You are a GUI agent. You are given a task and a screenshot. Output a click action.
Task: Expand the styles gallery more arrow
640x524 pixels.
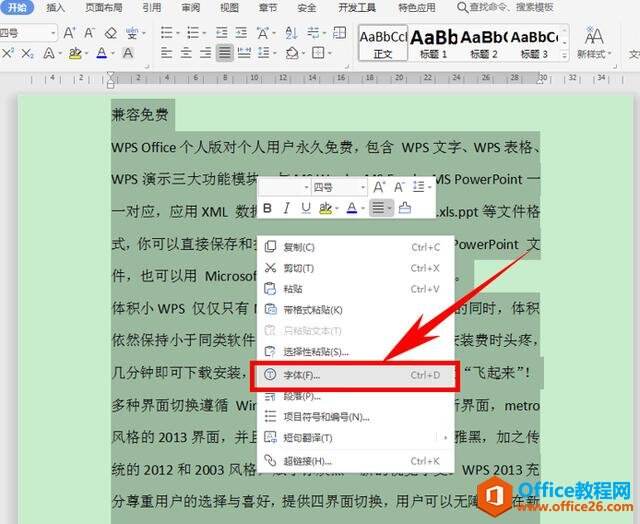[x=564, y=56]
